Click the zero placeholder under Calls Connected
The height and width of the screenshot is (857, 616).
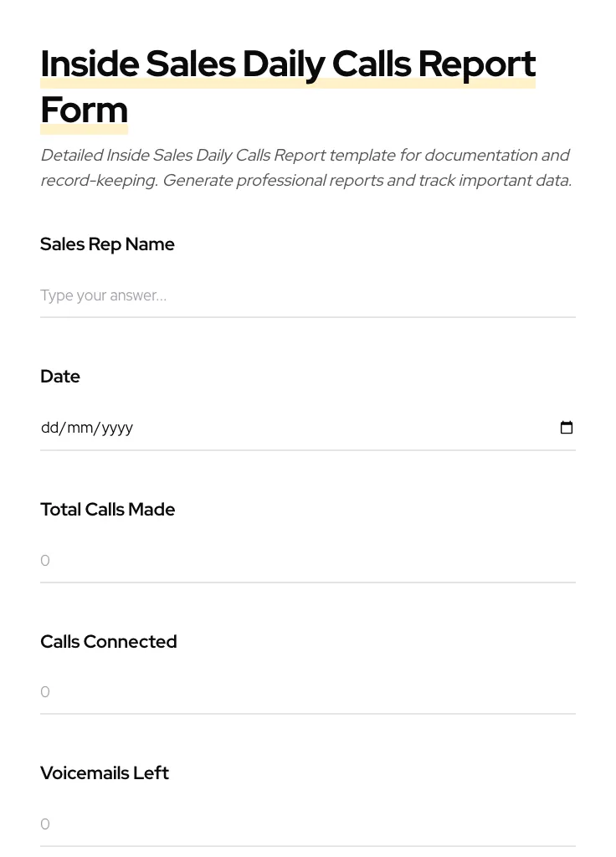point(45,692)
